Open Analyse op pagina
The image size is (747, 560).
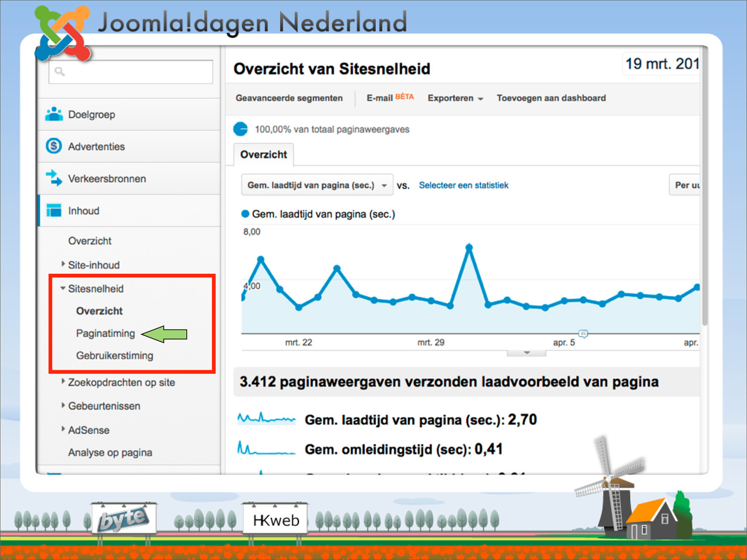(x=110, y=453)
